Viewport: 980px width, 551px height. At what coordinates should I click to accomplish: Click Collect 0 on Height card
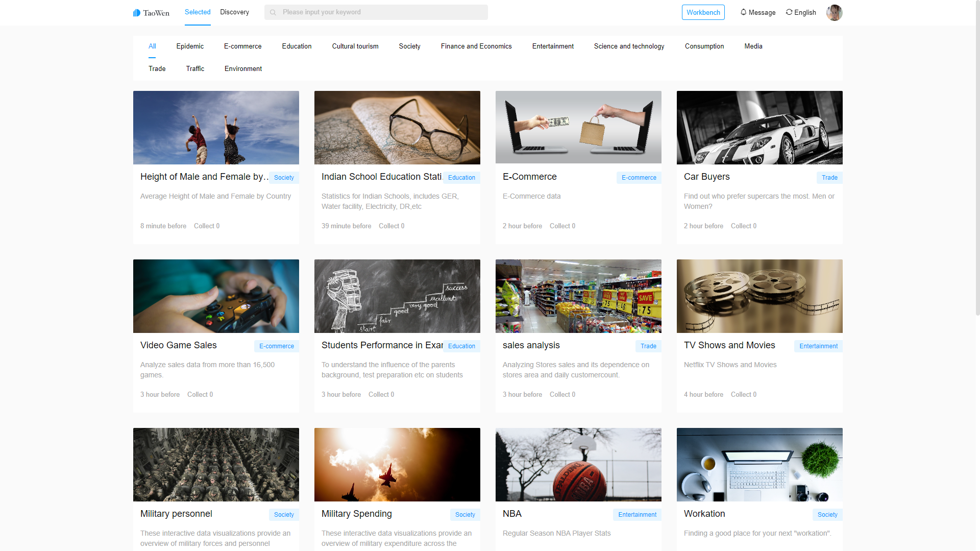[x=207, y=226]
